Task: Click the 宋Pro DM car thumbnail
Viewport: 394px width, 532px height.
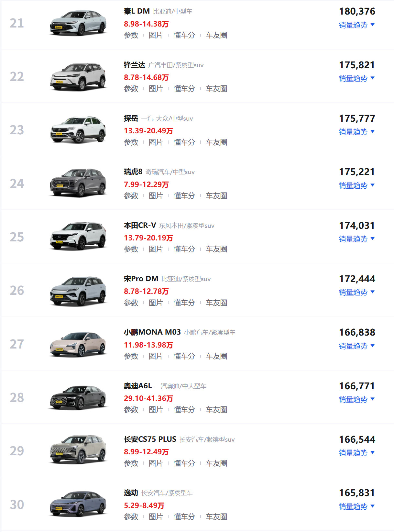Action: [78, 291]
